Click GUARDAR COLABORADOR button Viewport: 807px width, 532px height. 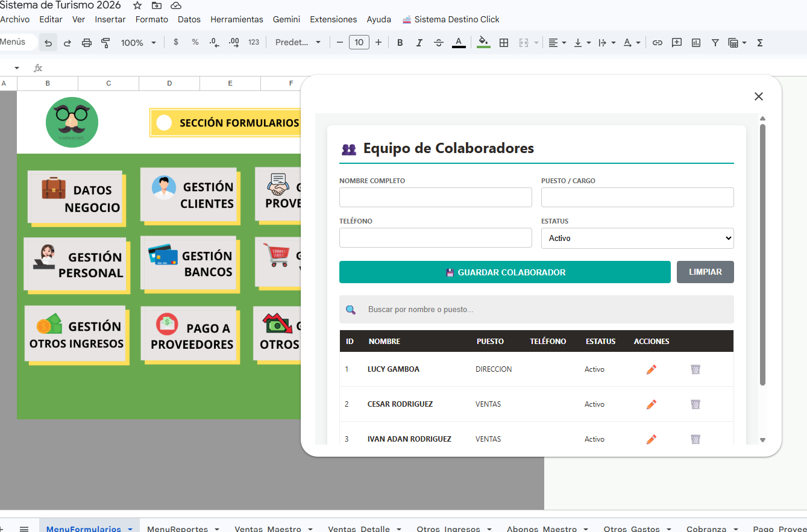(x=505, y=272)
